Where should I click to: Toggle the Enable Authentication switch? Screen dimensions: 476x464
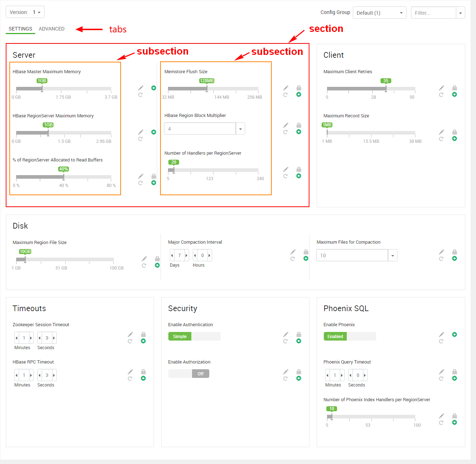click(194, 336)
